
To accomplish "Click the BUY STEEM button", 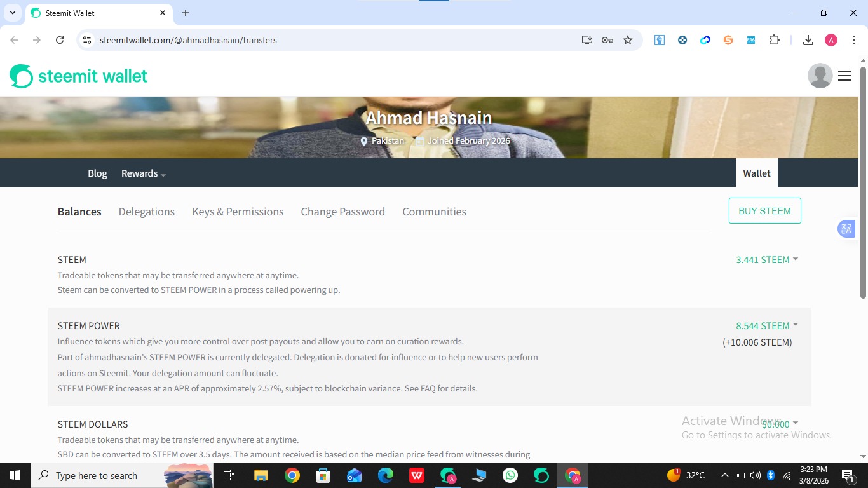I will 765,211.
